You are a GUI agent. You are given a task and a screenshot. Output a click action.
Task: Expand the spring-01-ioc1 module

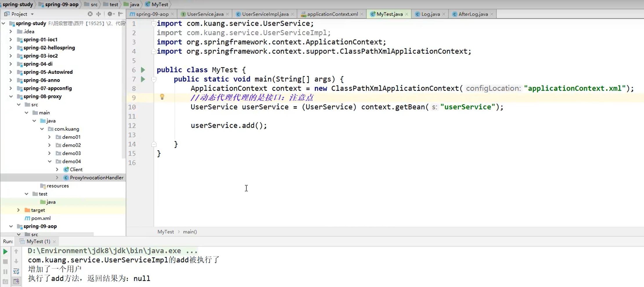pos(11,40)
